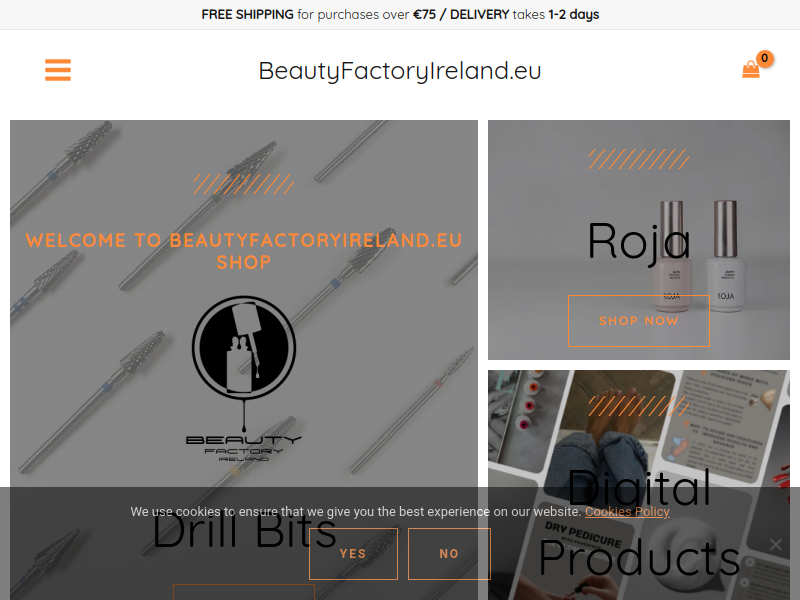Click the orange stripes decoration above Roja
800x600 pixels.
pos(639,159)
